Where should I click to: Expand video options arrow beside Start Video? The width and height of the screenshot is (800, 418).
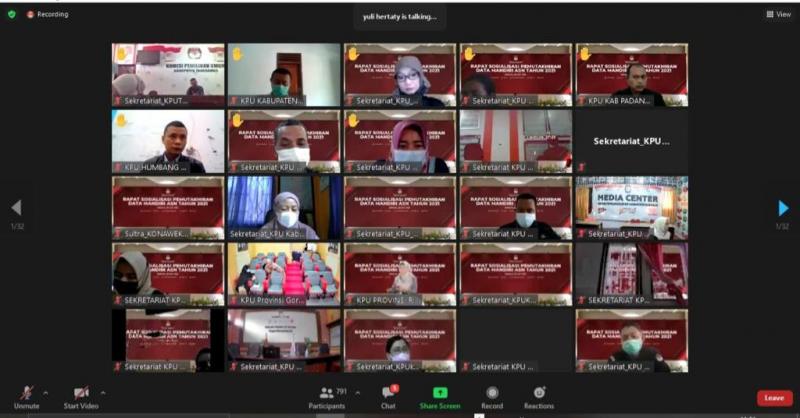coord(102,393)
